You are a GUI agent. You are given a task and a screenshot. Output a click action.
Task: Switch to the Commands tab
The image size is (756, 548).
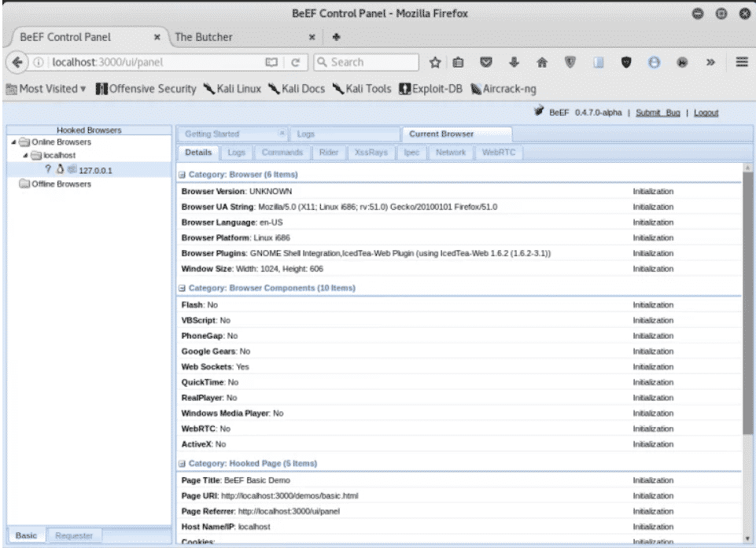click(x=282, y=152)
